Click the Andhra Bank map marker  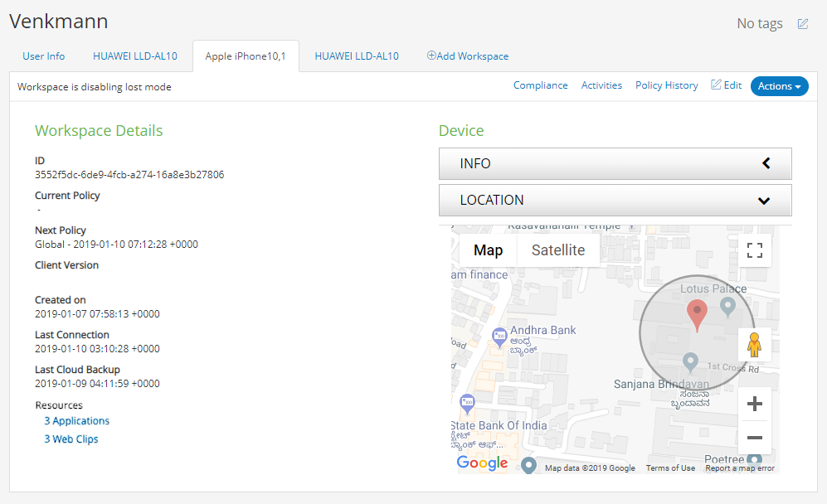499,337
